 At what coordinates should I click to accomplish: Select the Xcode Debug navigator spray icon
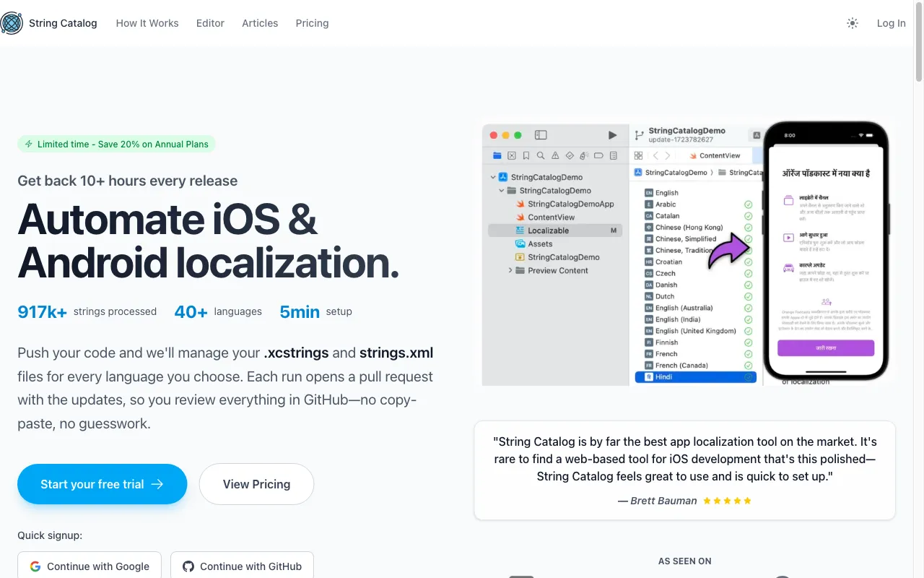[584, 155]
